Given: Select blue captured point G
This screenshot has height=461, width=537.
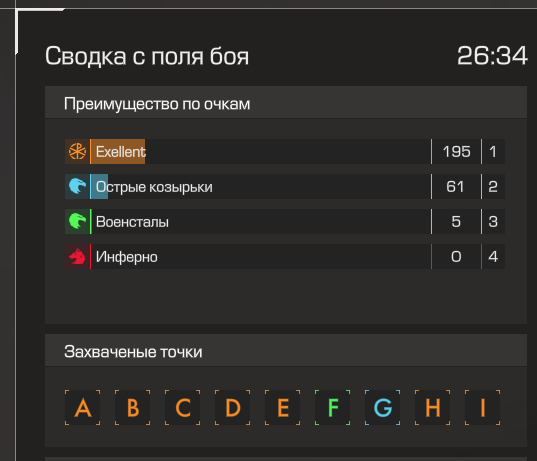Looking at the screenshot, I should coord(383,408).
